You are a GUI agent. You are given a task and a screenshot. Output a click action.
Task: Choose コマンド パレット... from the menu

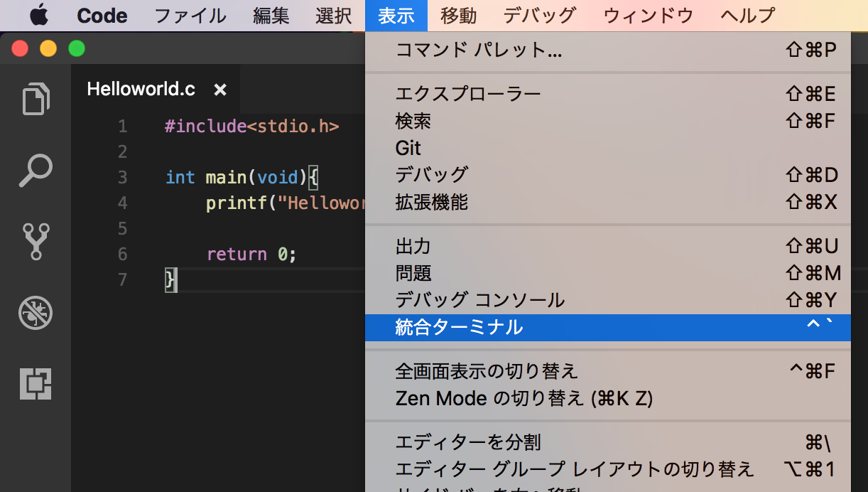coord(608,50)
